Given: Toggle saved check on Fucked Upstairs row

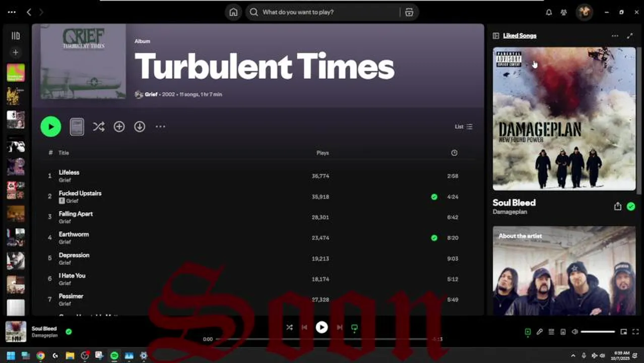Looking at the screenshot, I should (434, 197).
